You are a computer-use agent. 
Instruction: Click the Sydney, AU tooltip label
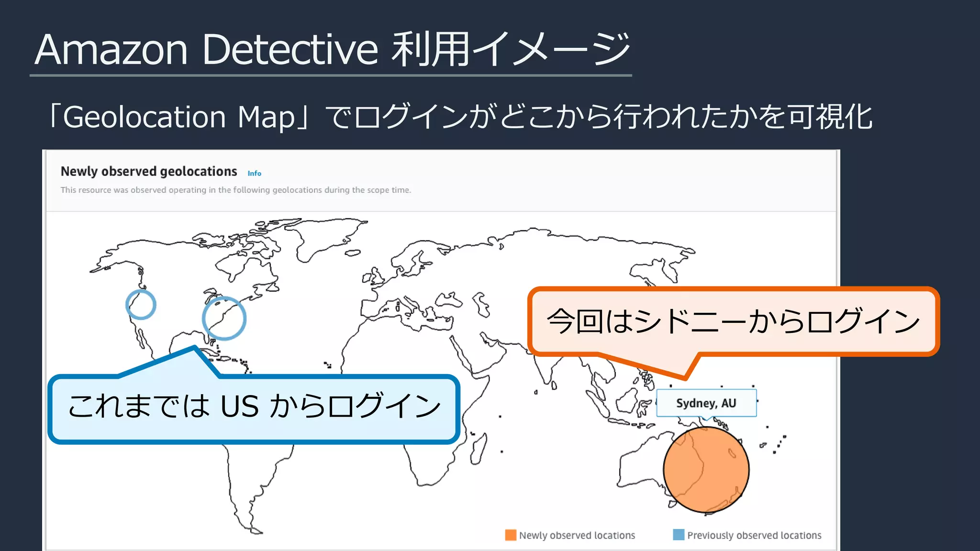click(x=706, y=403)
